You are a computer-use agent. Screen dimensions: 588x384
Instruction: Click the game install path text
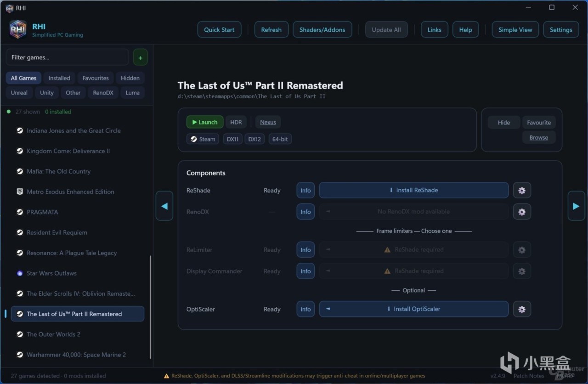(252, 96)
